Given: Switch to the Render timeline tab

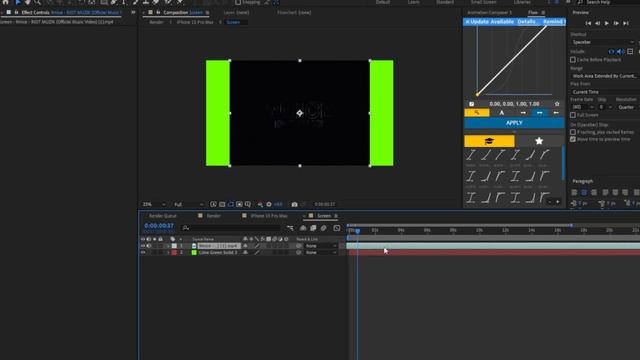Looking at the screenshot, I should [x=213, y=216].
